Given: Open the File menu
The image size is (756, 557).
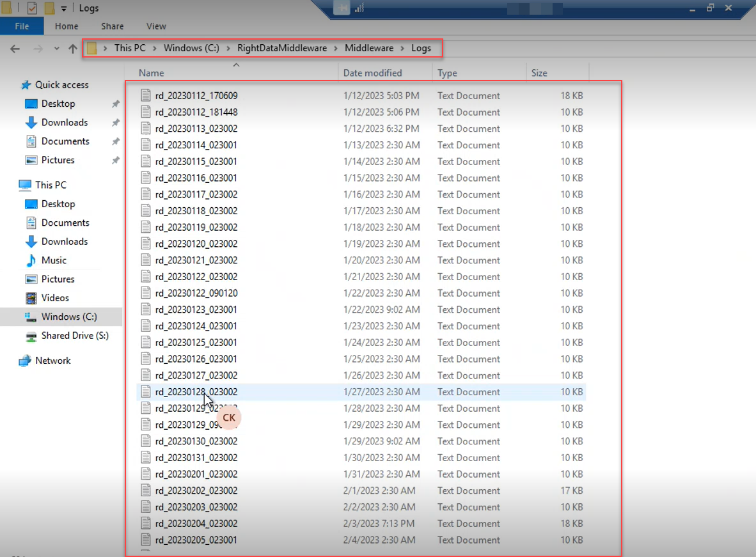Looking at the screenshot, I should click(x=22, y=26).
